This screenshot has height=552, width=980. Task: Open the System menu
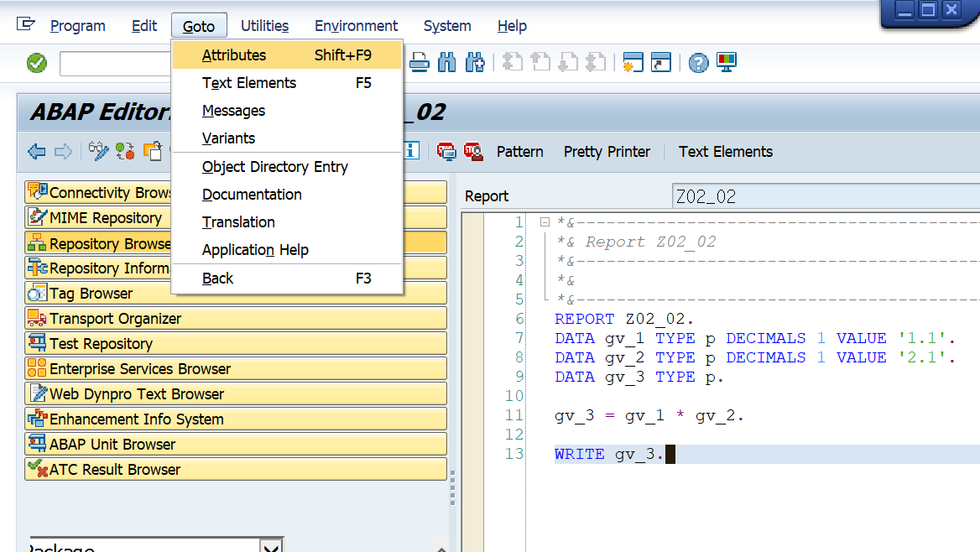(x=447, y=26)
